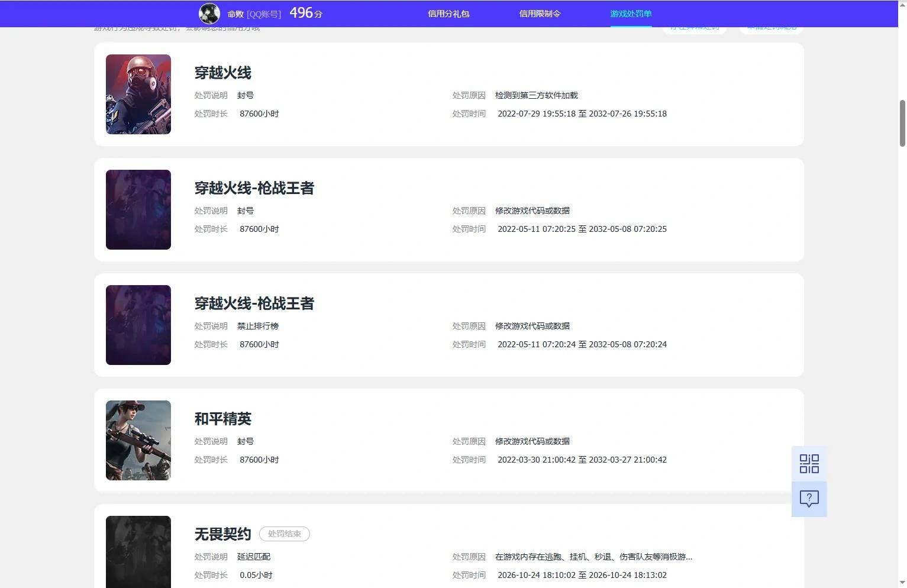Click the 禁止排行榜 penalty description
907x588 pixels.
click(258, 326)
